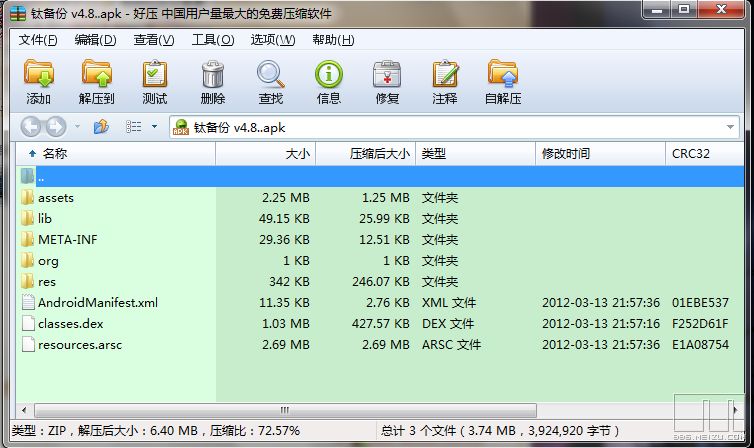The height and width of the screenshot is (448, 754).
Task: Click the forward navigation arrow
Action: click(56, 127)
